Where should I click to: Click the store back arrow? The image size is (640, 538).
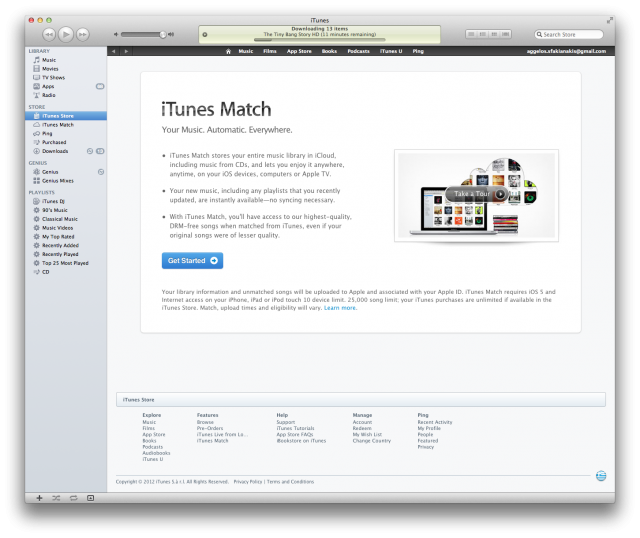tap(114, 51)
